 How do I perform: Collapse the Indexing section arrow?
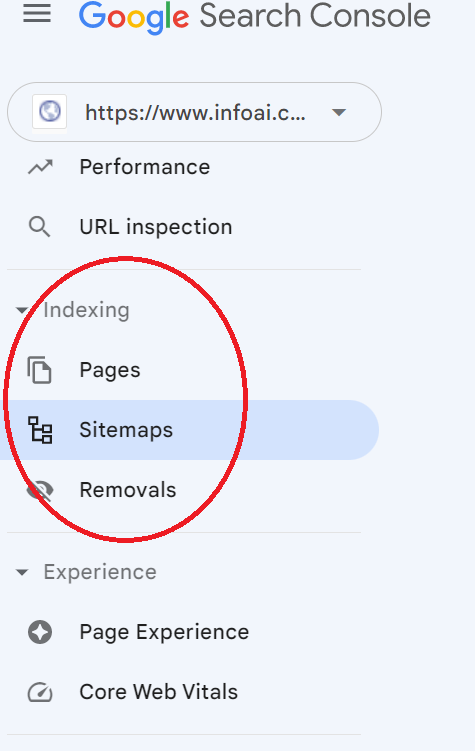[22, 310]
